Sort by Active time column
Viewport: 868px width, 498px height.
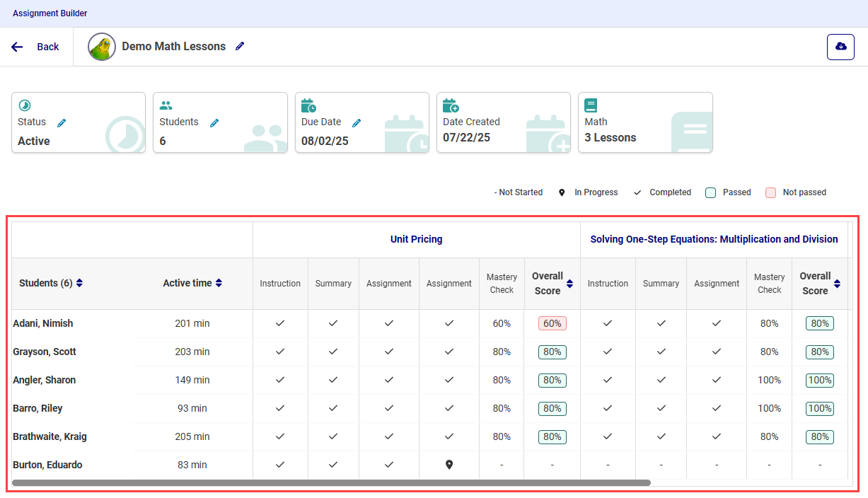(x=219, y=283)
